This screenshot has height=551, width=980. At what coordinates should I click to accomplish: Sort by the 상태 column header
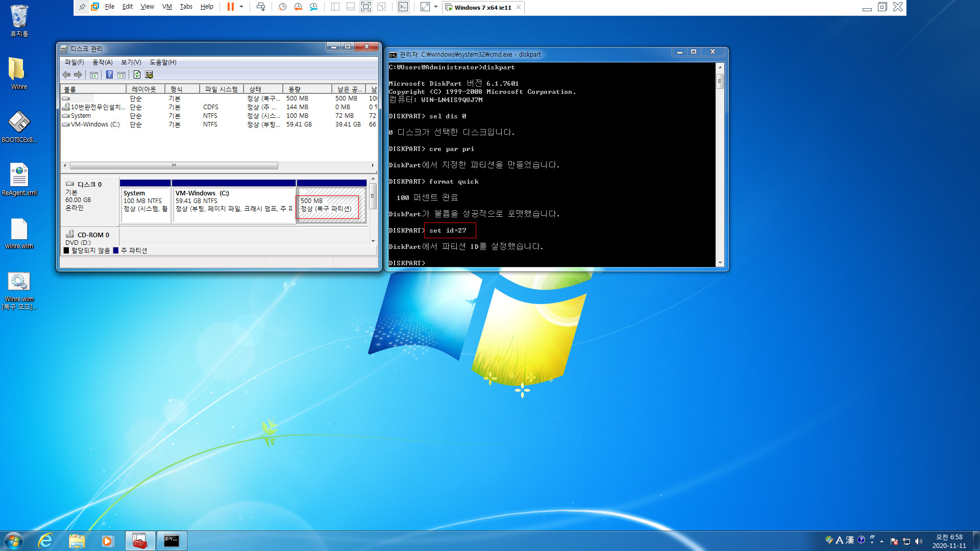pos(263,89)
